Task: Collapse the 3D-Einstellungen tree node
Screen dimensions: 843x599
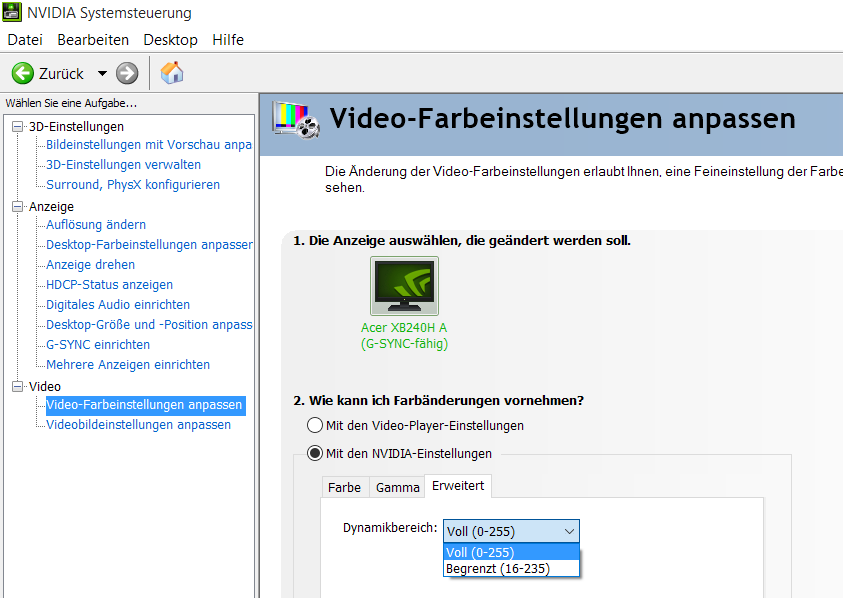Action: (x=18, y=126)
